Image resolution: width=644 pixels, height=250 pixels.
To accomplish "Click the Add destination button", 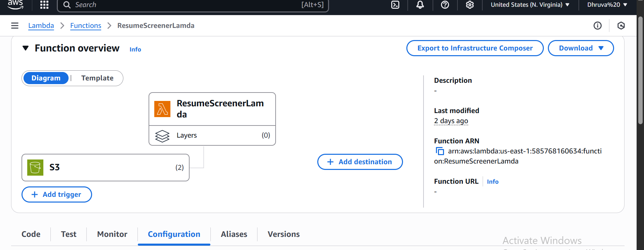I will point(360,162).
